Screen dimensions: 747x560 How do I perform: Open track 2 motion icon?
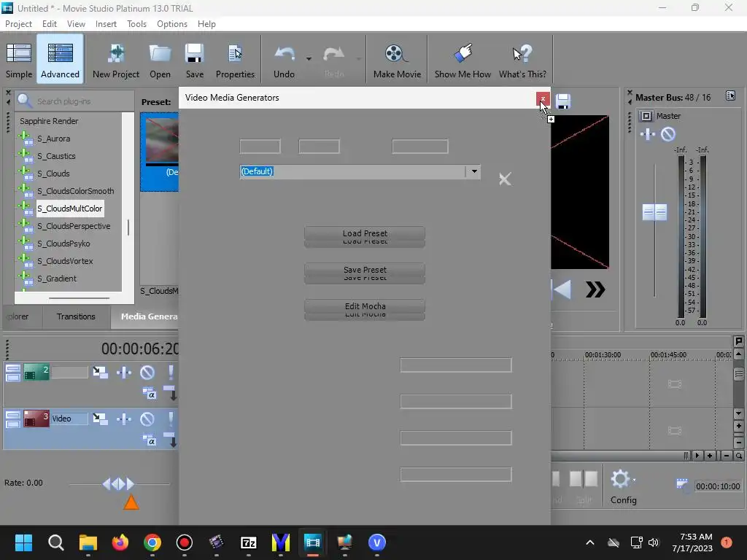(x=100, y=373)
